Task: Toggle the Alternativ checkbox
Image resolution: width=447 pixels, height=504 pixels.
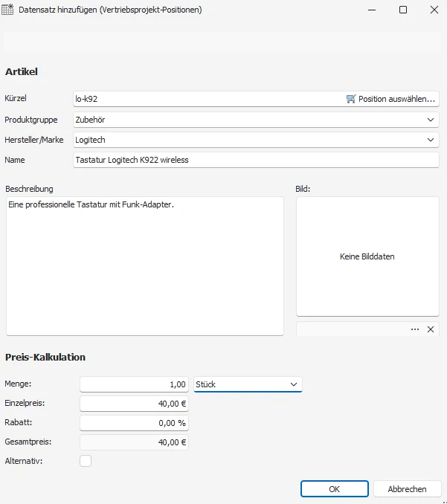Action: [86, 461]
